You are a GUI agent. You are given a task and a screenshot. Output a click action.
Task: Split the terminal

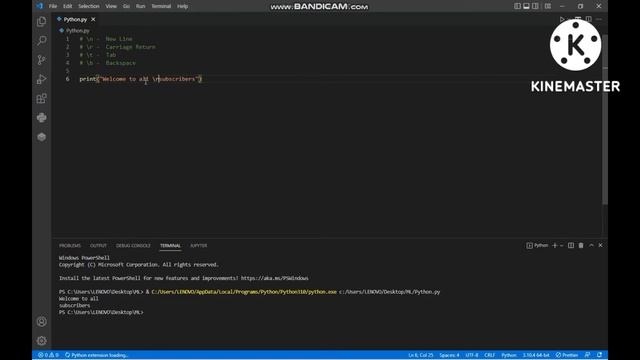[x=571, y=245]
